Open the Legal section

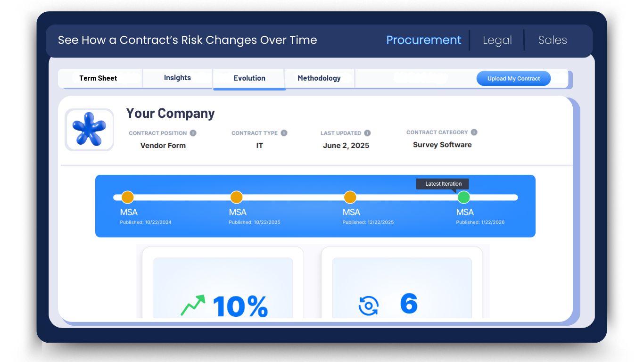(497, 40)
